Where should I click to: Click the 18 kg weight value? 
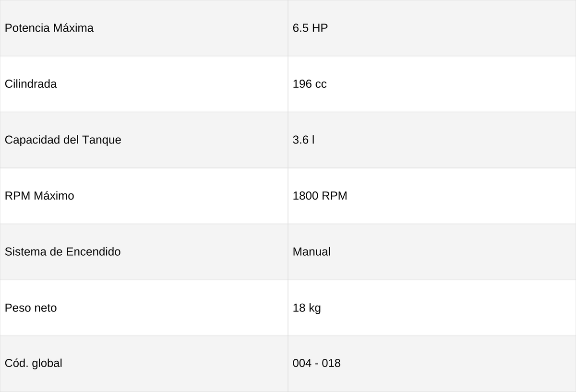(307, 308)
